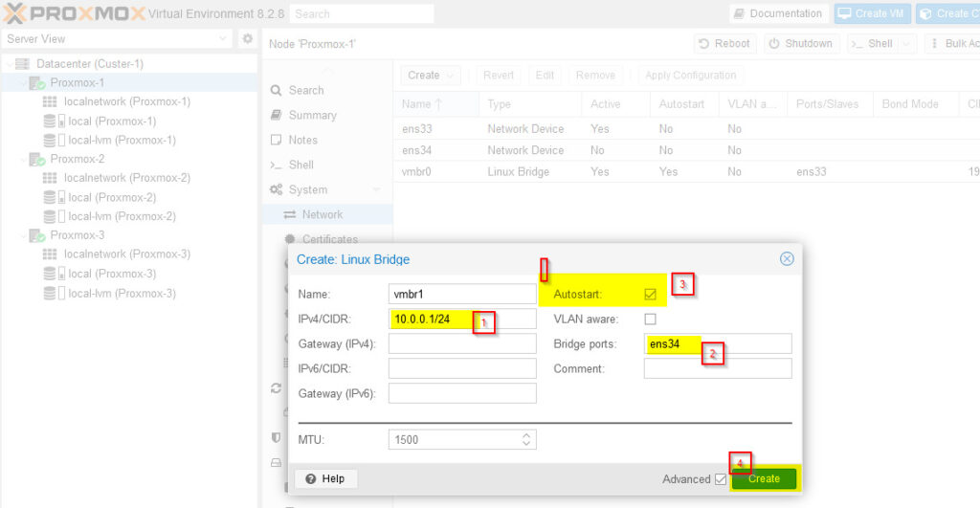Sort by the Name column header

(x=435, y=104)
